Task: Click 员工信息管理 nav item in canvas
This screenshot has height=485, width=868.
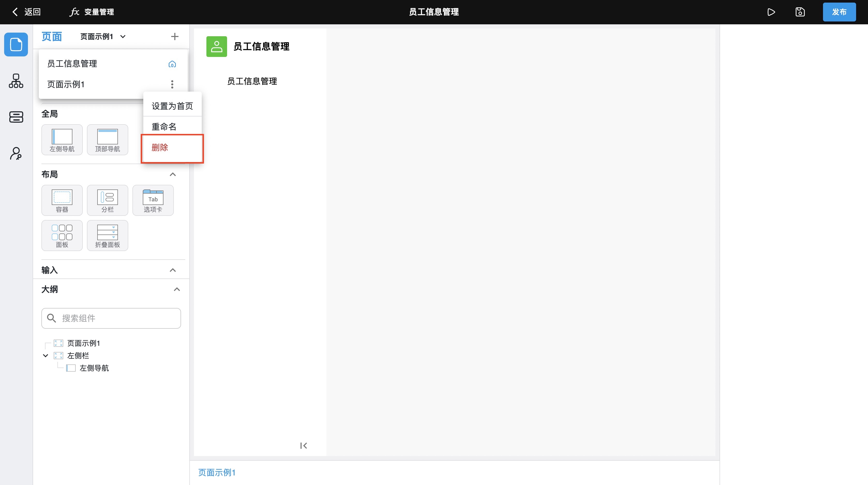Action: pos(252,81)
